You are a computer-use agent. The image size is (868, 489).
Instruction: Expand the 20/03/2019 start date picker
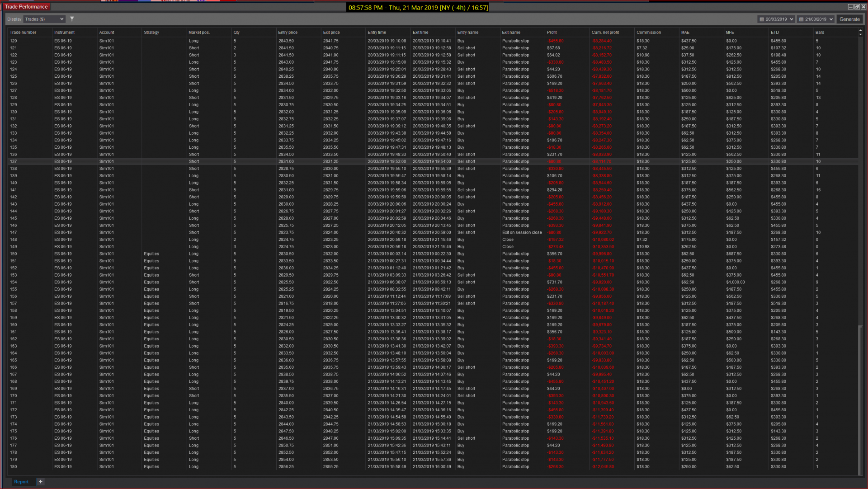coord(792,19)
